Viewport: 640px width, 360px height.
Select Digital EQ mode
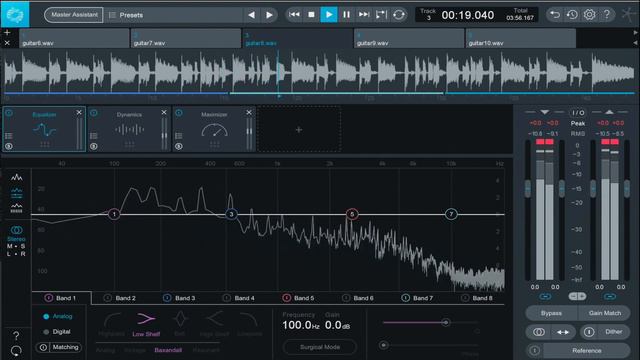57,332
